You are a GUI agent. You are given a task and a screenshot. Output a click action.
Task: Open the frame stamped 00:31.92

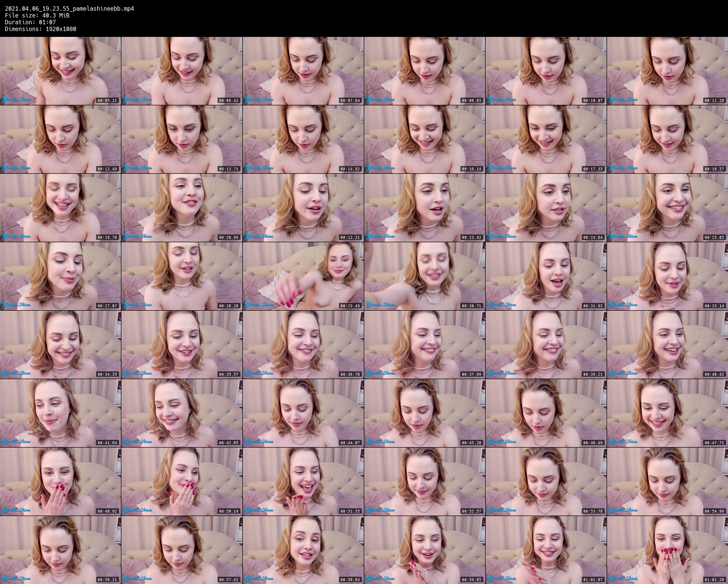pyautogui.click(x=546, y=276)
